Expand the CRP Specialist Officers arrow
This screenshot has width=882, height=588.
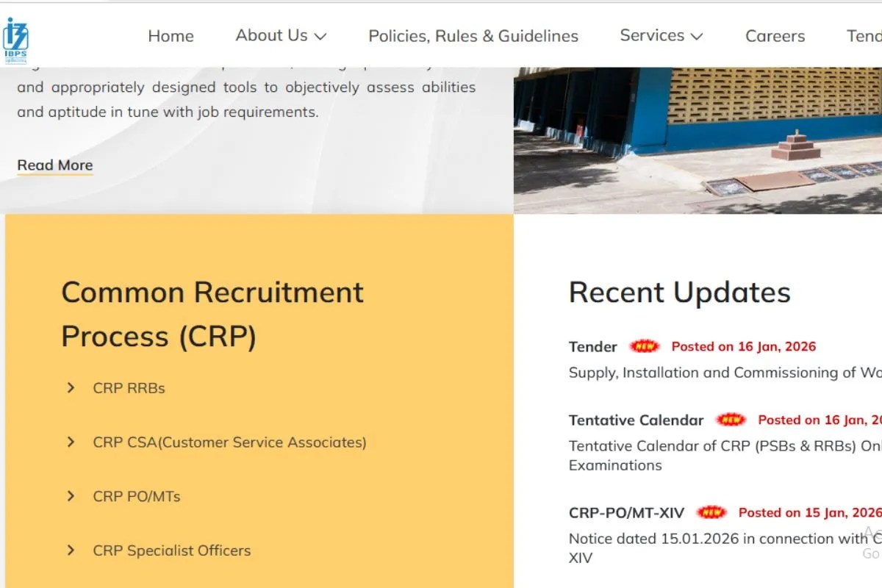[x=71, y=550]
